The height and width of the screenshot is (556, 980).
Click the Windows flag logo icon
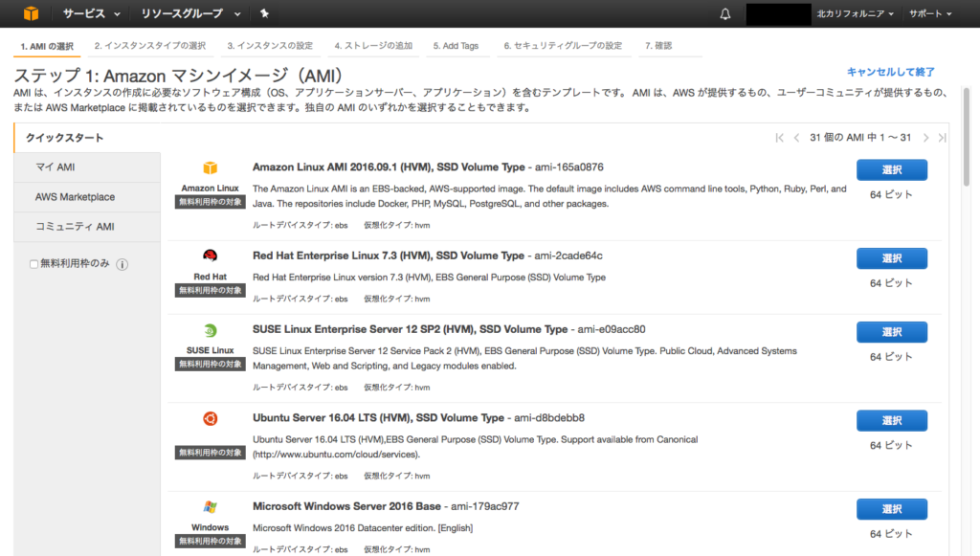[x=210, y=506]
